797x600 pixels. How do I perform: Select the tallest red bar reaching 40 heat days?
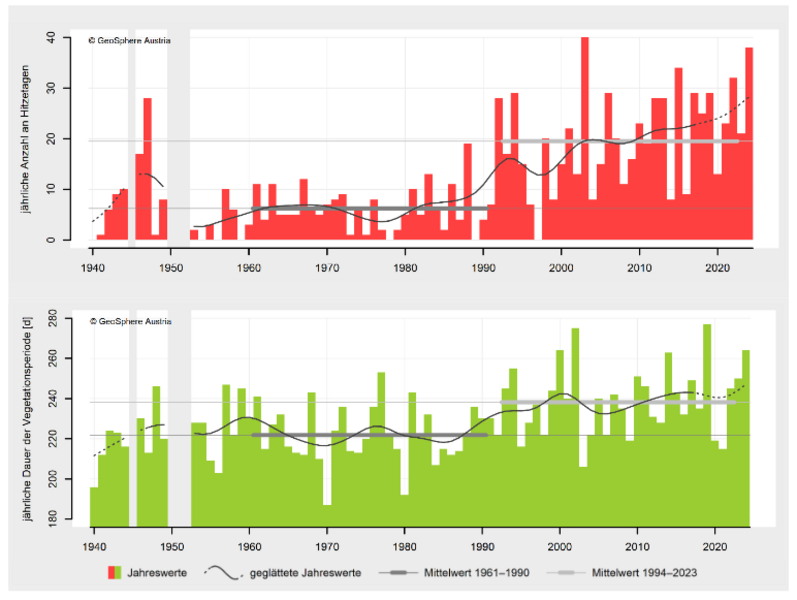coord(585,139)
